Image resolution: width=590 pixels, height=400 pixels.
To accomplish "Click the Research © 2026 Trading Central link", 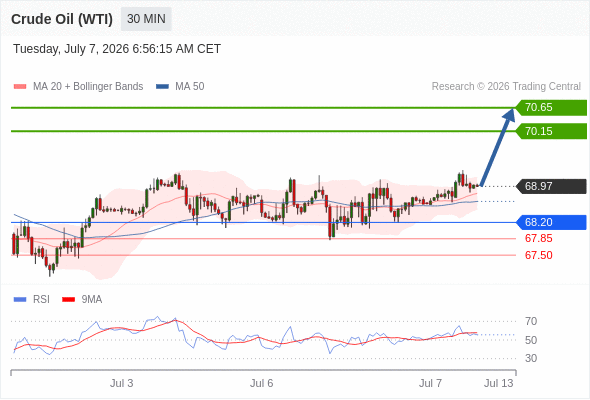I will [506, 87].
